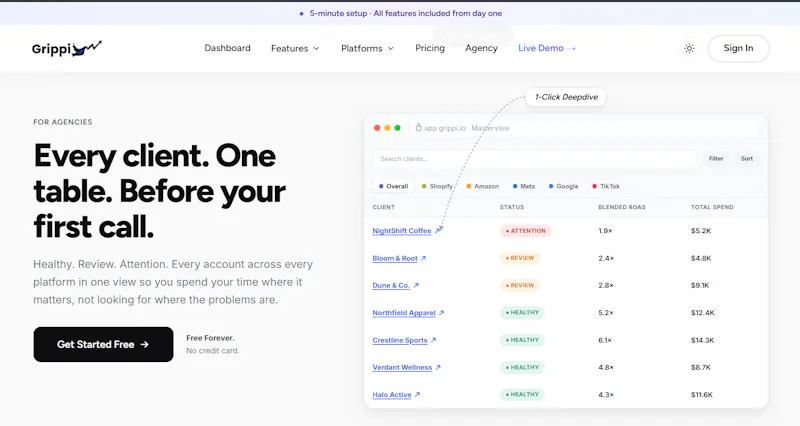Expand the Platforms dropdown menu

[367, 48]
